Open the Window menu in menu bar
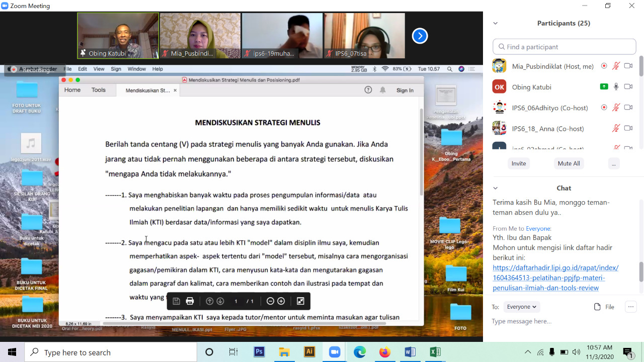 click(x=136, y=69)
